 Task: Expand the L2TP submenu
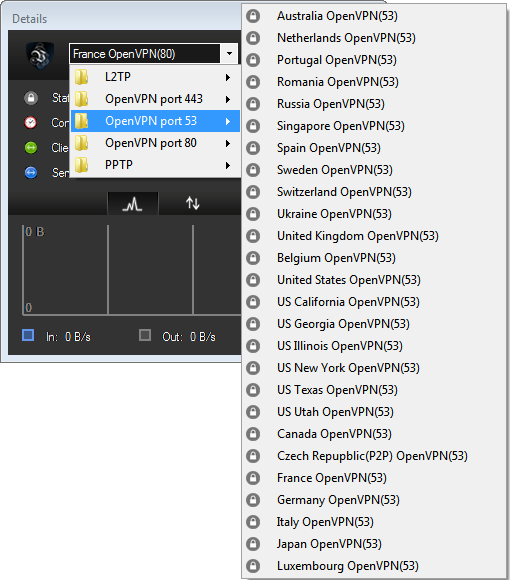(x=155, y=77)
